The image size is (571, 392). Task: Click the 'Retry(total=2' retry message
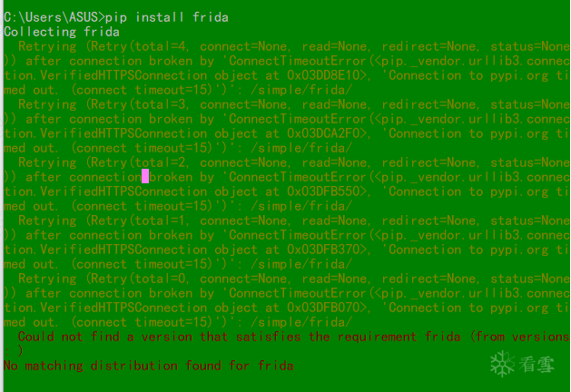[x=134, y=162]
